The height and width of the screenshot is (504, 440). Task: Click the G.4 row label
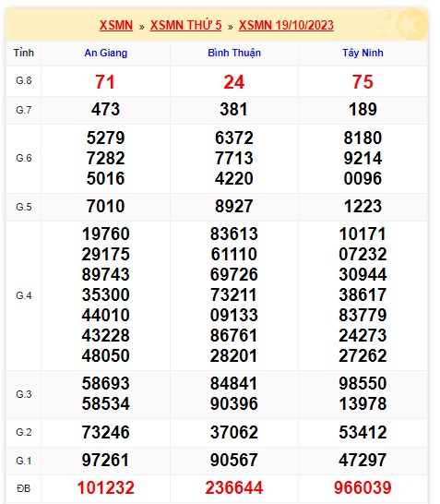pyautogui.click(x=24, y=295)
